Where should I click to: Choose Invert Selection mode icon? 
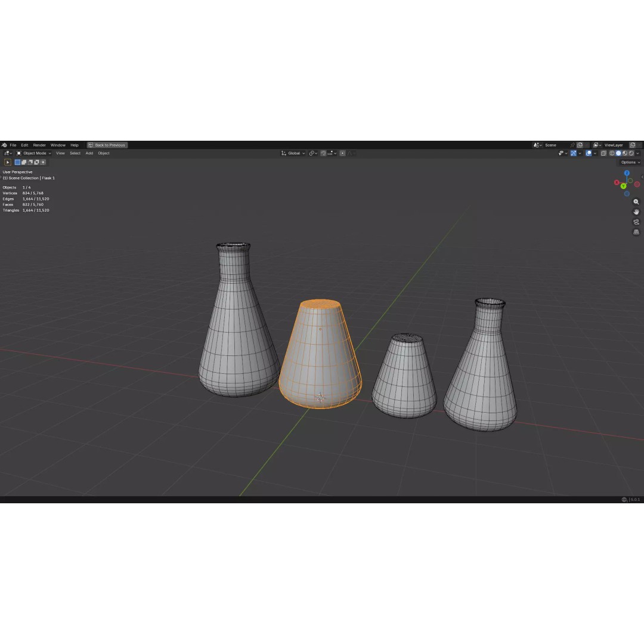36,162
